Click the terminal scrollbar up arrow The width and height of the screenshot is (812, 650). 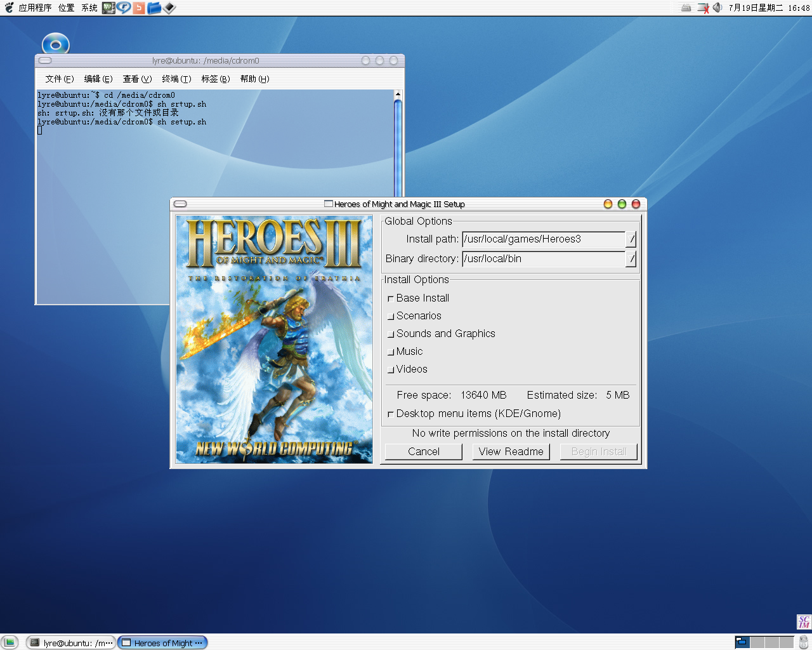398,94
